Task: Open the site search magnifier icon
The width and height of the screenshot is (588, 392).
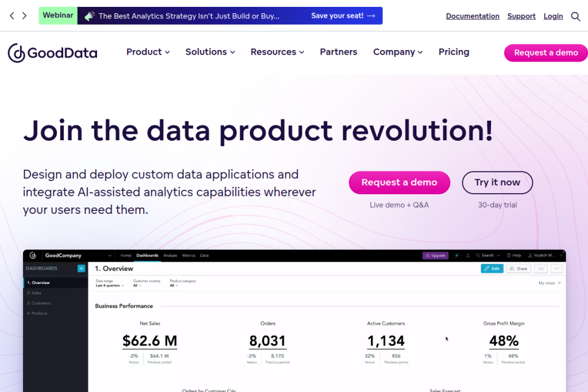Action: click(x=575, y=16)
